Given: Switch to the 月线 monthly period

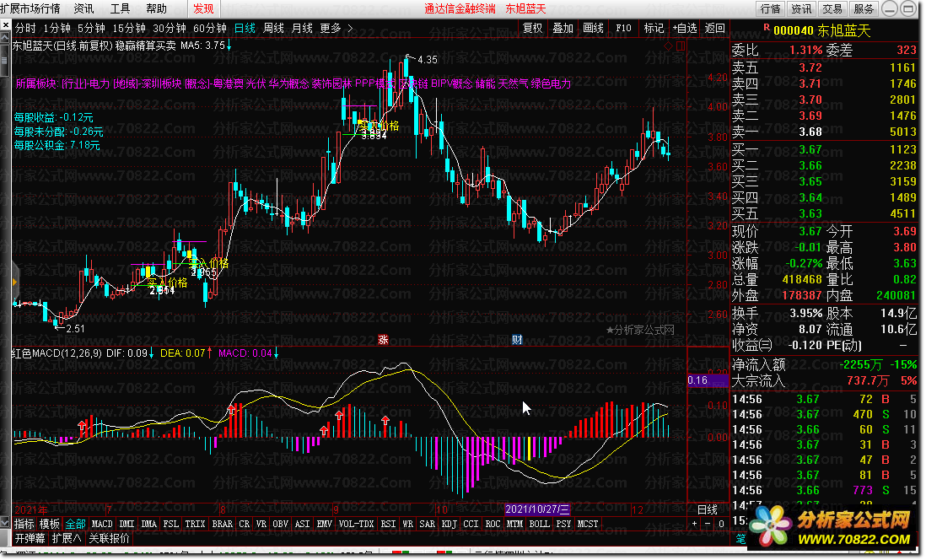Looking at the screenshot, I should [x=302, y=28].
